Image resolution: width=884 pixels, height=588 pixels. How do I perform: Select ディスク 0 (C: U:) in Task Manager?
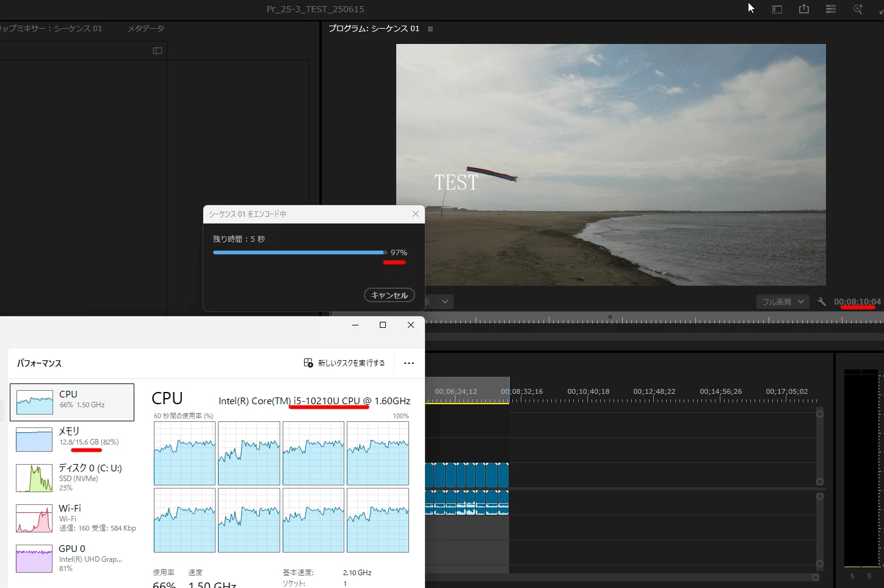(72, 477)
